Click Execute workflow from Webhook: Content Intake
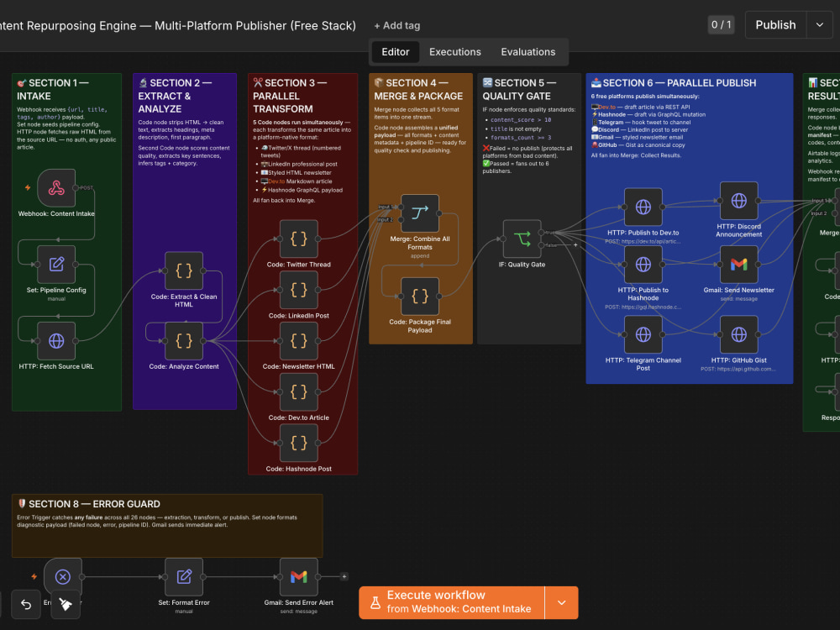The height and width of the screenshot is (630, 840). (x=452, y=602)
